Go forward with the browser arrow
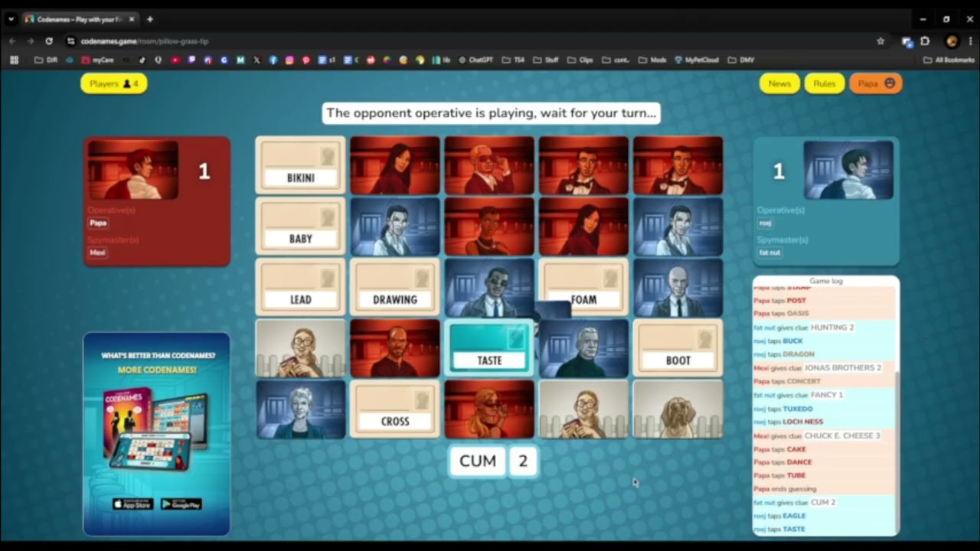980x551 pixels. point(31,41)
